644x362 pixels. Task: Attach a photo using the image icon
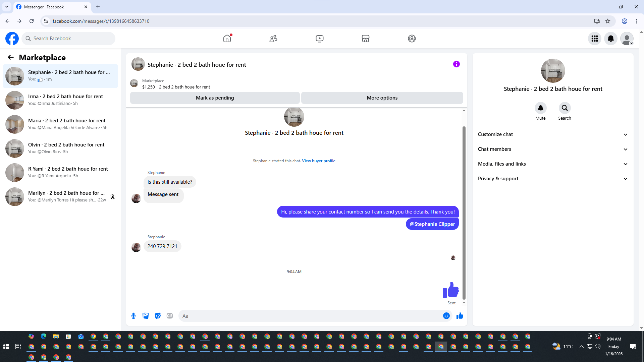[x=146, y=316]
